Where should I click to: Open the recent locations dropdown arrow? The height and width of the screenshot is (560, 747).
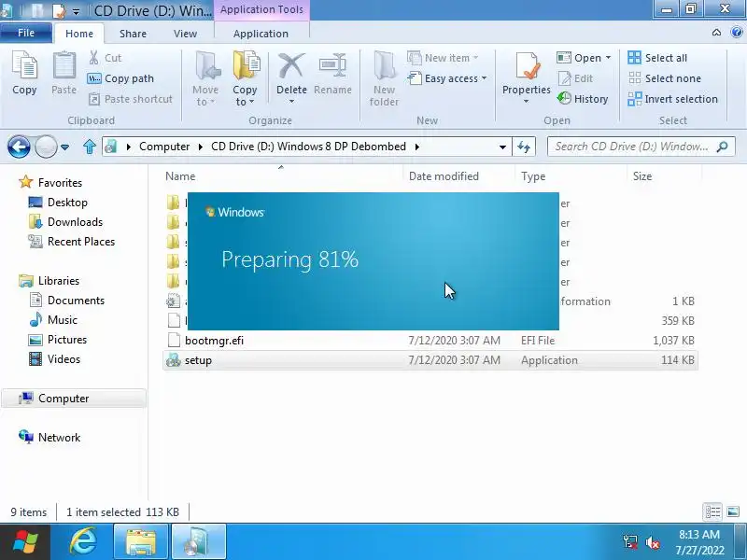pyautogui.click(x=64, y=147)
